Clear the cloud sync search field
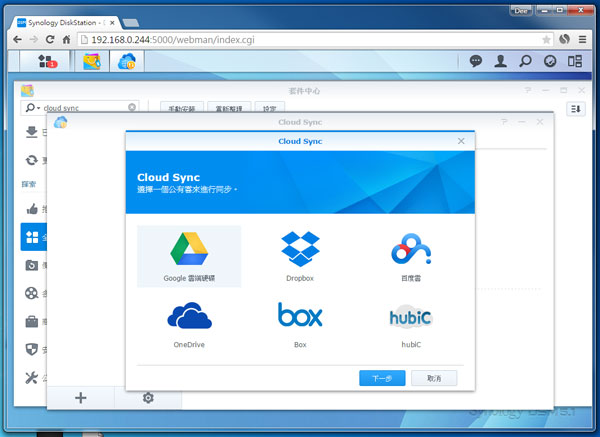This screenshot has width=600, height=437. pyautogui.click(x=132, y=107)
